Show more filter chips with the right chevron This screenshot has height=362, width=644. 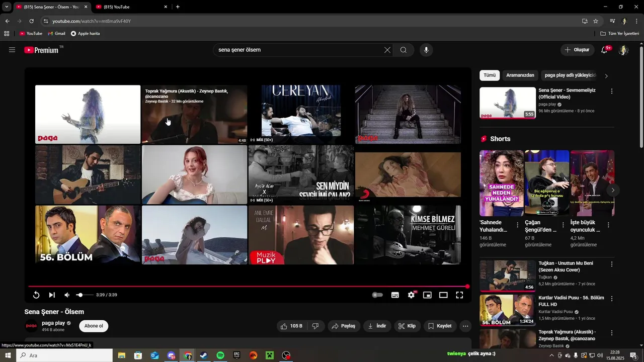click(x=606, y=76)
